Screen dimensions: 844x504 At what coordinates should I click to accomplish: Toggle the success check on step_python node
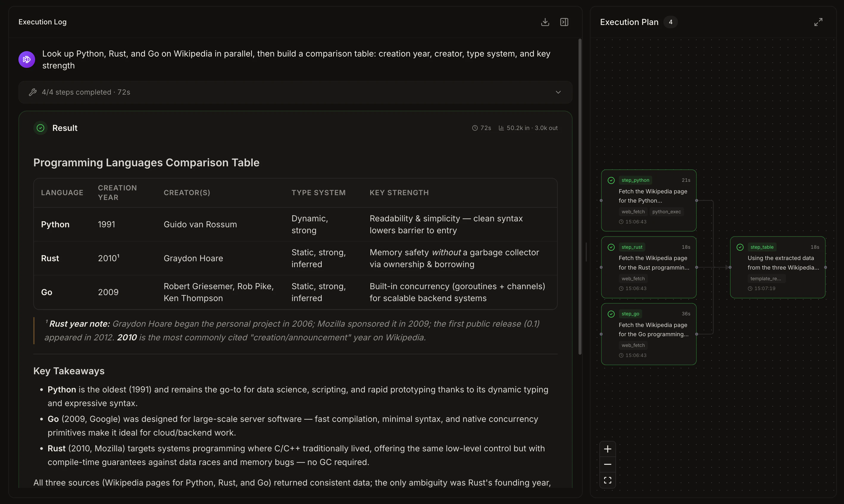611,180
